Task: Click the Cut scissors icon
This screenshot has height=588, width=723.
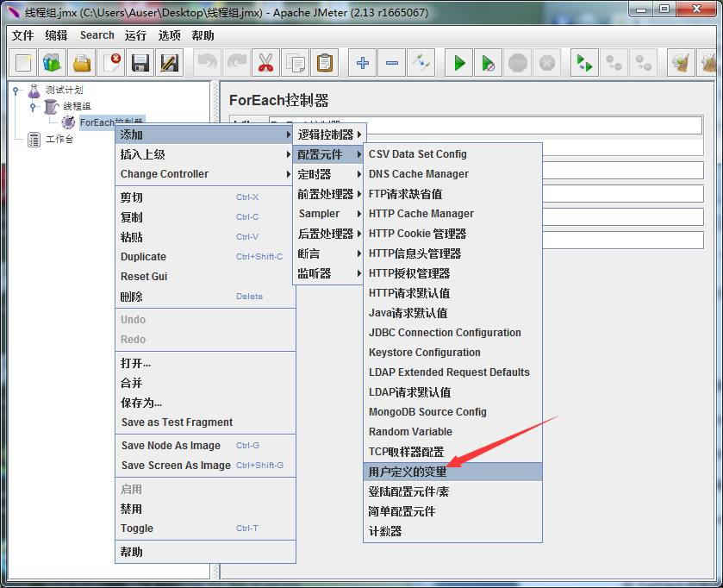Action: click(x=265, y=63)
